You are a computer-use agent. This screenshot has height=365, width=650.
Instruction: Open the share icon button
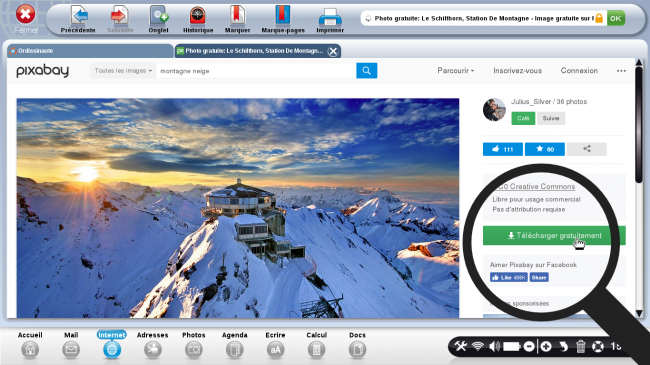point(586,149)
